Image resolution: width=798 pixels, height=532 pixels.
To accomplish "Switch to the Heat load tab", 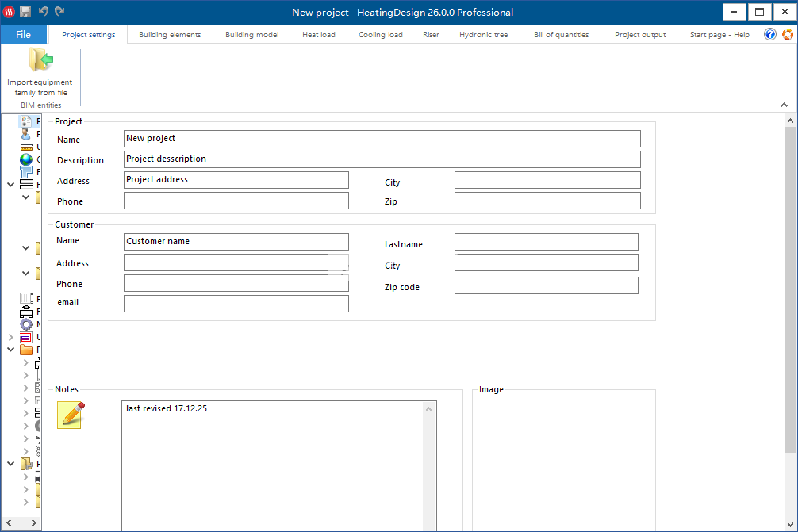I will click(x=318, y=35).
